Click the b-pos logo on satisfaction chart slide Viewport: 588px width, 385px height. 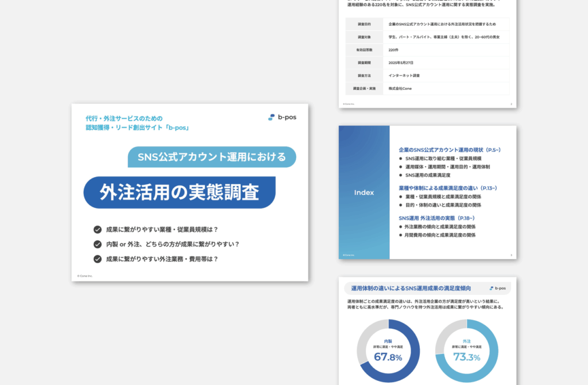pyautogui.click(x=498, y=288)
